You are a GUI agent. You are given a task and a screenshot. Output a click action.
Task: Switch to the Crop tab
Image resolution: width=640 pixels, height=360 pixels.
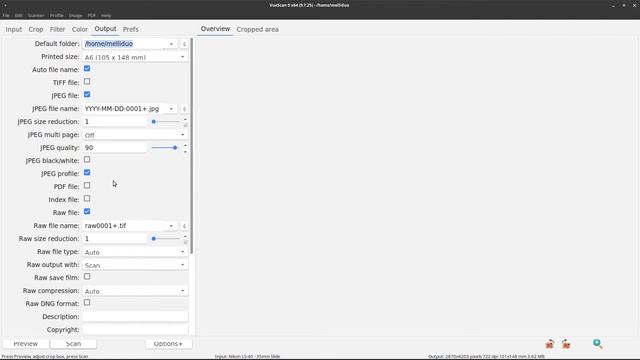(x=36, y=29)
